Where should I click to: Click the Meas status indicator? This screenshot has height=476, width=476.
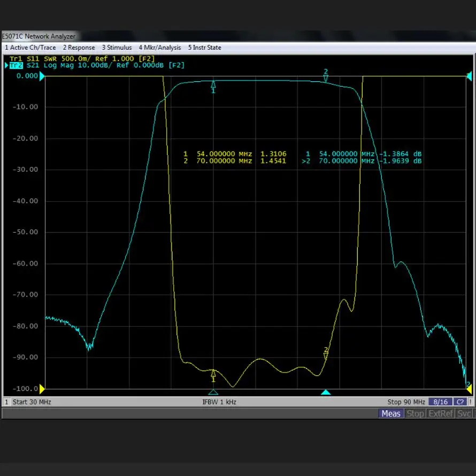(x=391, y=413)
